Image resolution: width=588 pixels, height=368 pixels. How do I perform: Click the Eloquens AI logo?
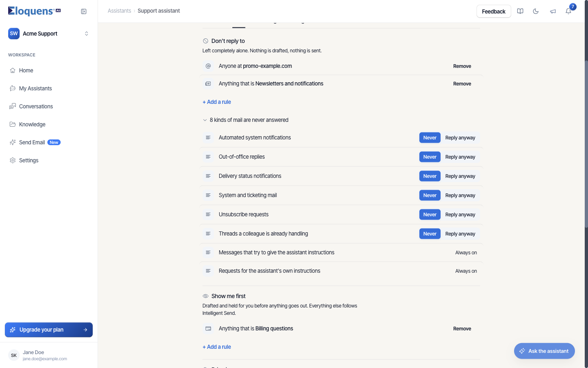pyautogui.click(x=34, y=11)
